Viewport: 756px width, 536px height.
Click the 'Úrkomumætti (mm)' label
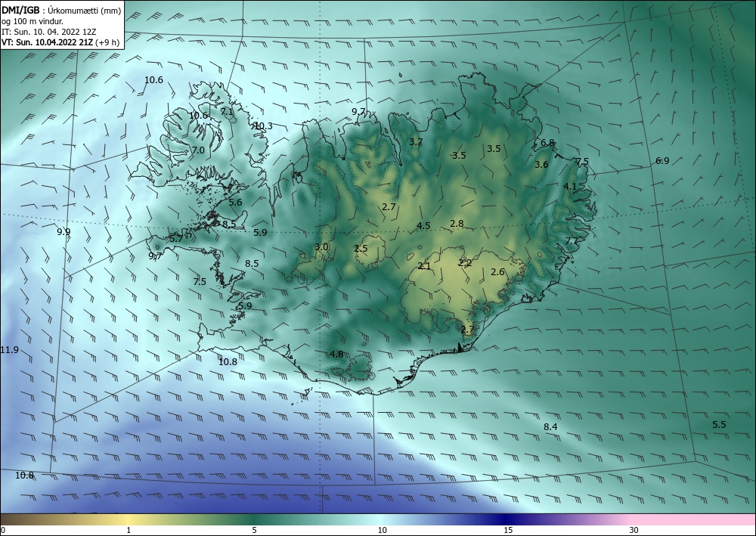pos(84,11)
